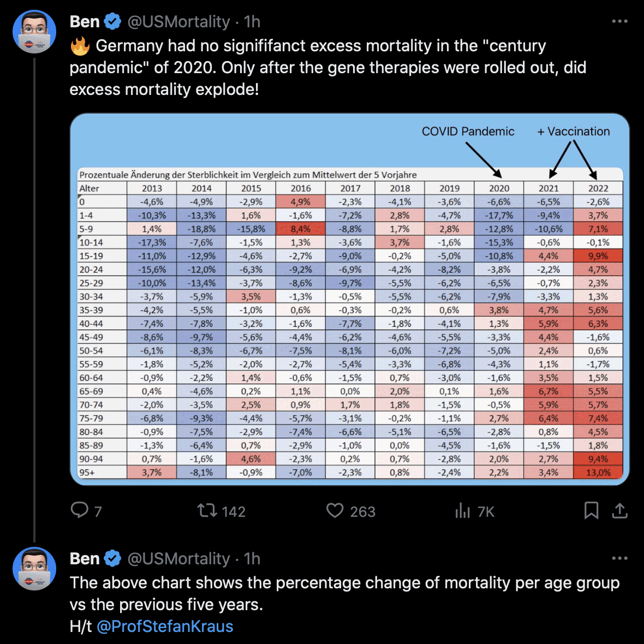Like the first tweet
The image size is (644, 644).
click(x=335, y=510)
